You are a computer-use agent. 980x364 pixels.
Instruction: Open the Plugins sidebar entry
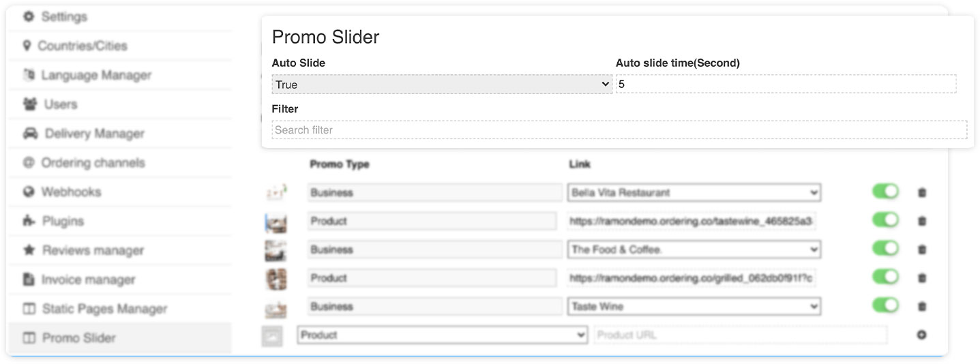pos(63,221)
